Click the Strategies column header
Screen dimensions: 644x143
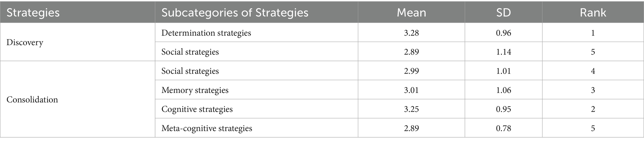(33, 13)
